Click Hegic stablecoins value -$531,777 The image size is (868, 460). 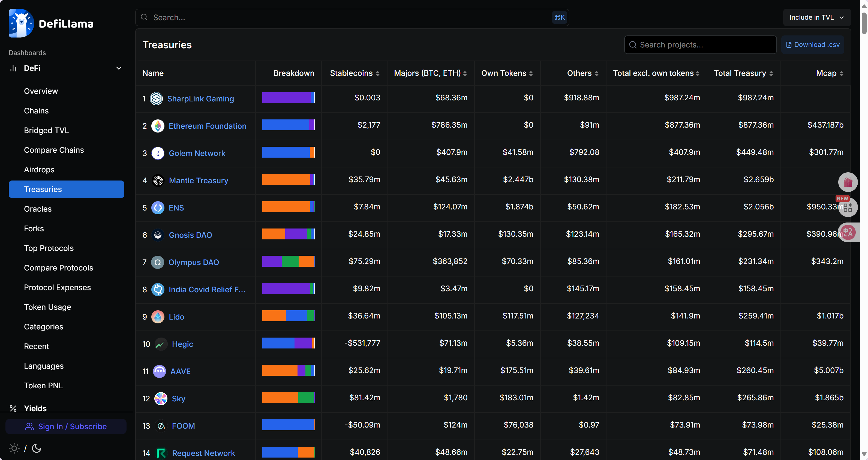pyautogui.click(x=362, y=343)
